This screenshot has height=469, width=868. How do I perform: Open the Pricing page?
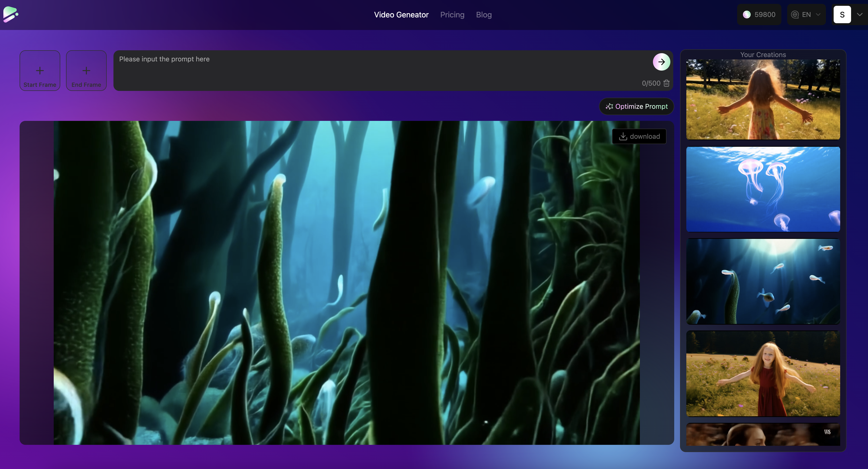452,15
